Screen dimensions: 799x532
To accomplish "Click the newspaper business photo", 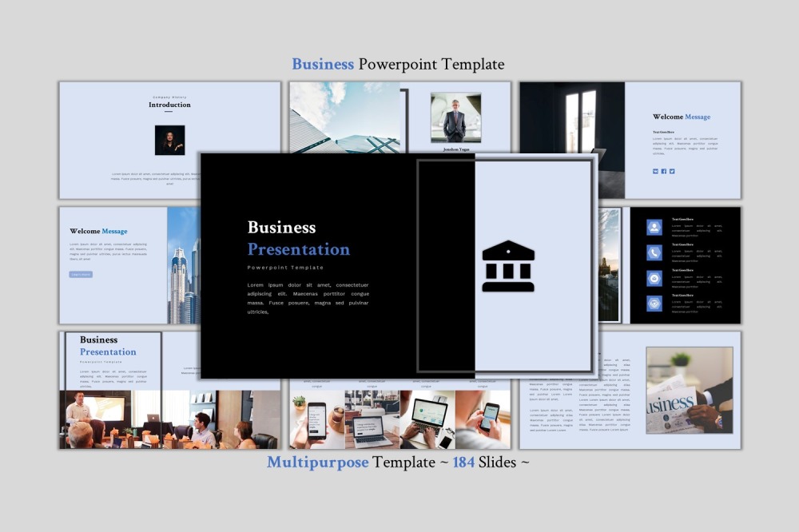I will coord(689,391).
